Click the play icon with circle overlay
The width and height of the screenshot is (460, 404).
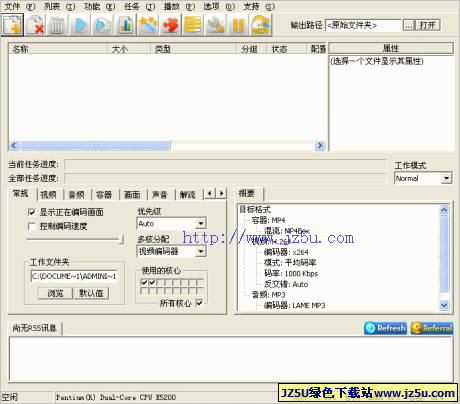[x=103, y=25]
